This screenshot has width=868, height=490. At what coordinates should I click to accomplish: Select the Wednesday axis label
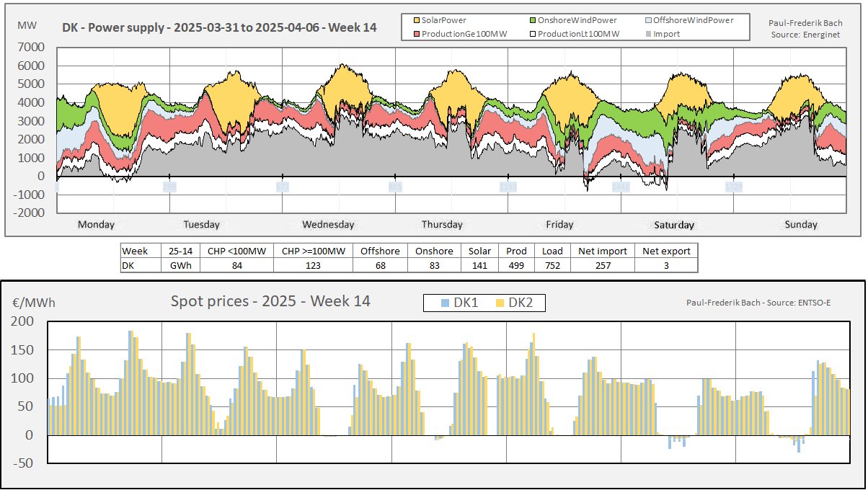click(328, 225)
